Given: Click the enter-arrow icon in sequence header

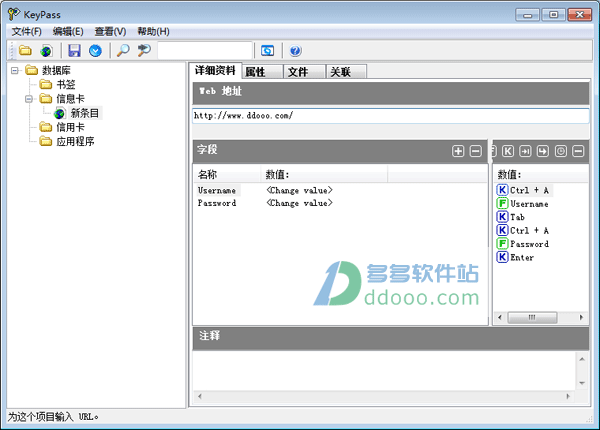Looking at the screenshot, I should pyautogui.click(x=543, y=151).
